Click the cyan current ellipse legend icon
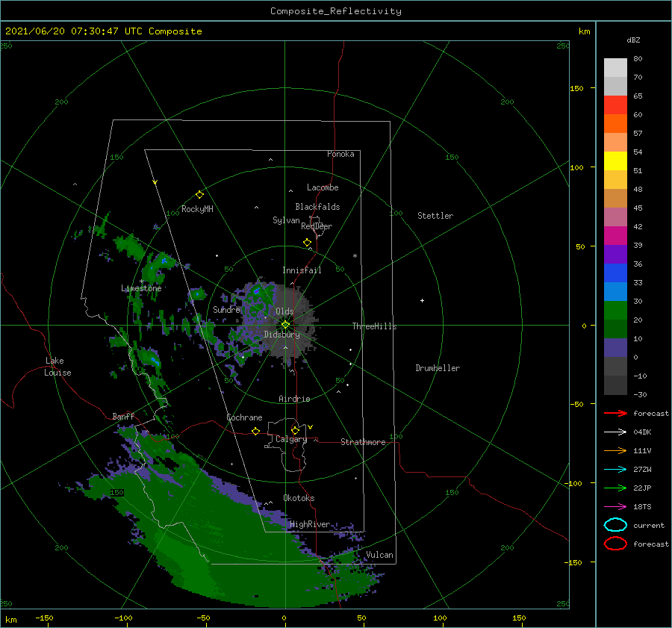The image size is (672, 628). point(615,525)
